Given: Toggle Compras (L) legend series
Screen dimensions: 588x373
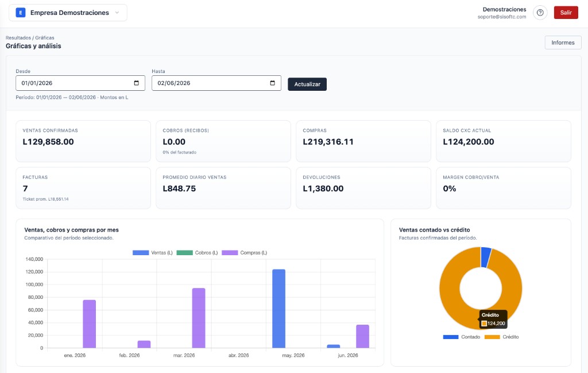Looking at the screenshot, I should point(245,252).
